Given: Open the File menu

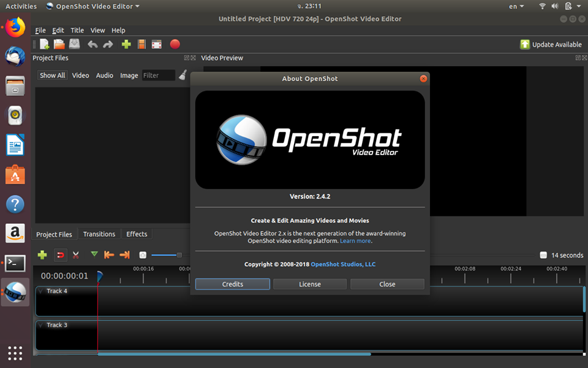Looking at the screenshot, I should (x=40, y=31).
